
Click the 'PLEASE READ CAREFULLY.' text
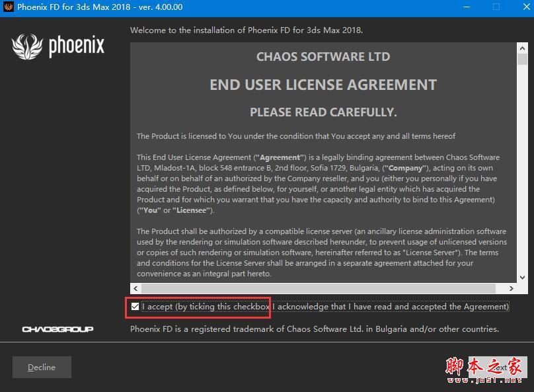coord(323,112)
